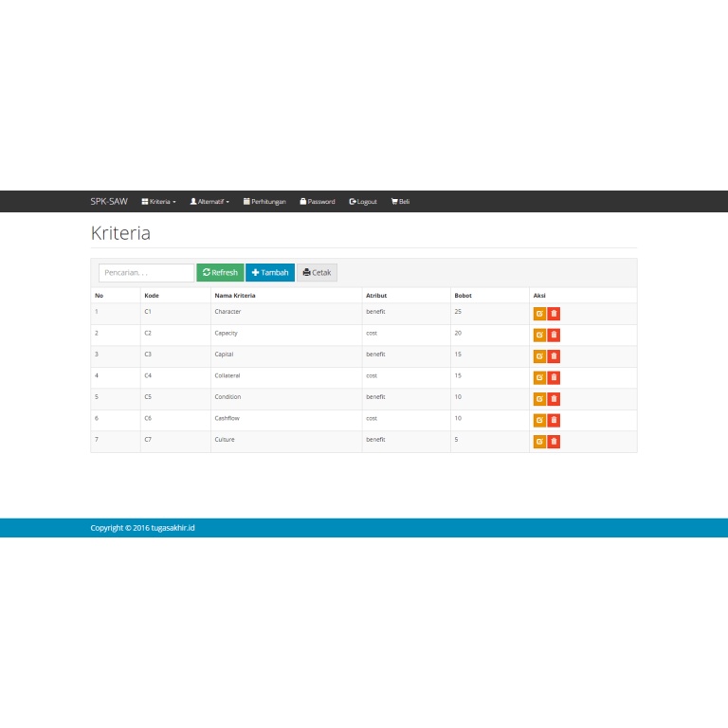Open the Beli menu item
Viewport: 728px width, 728px height.
400,202
